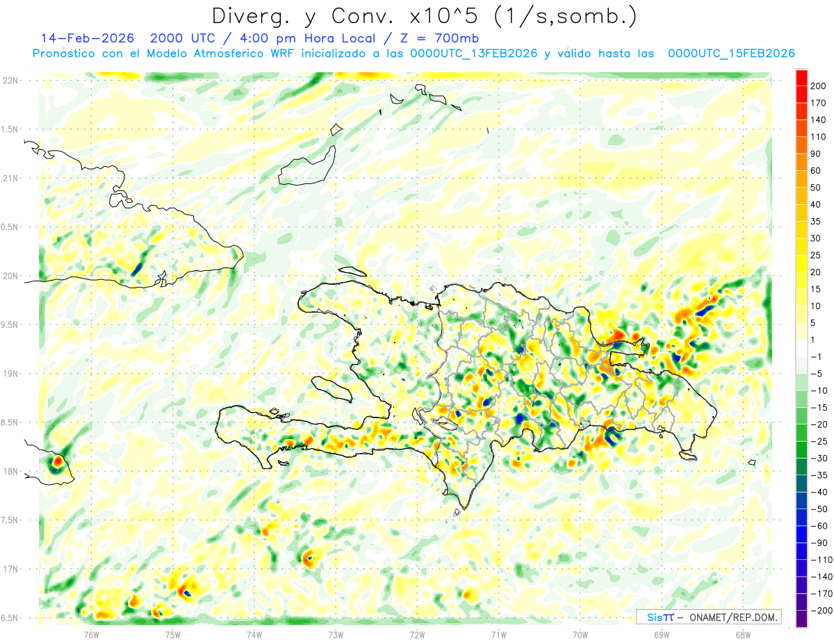Click the '75W' longitude label
This screenshot has height=644, width=834.
point(173,634)
